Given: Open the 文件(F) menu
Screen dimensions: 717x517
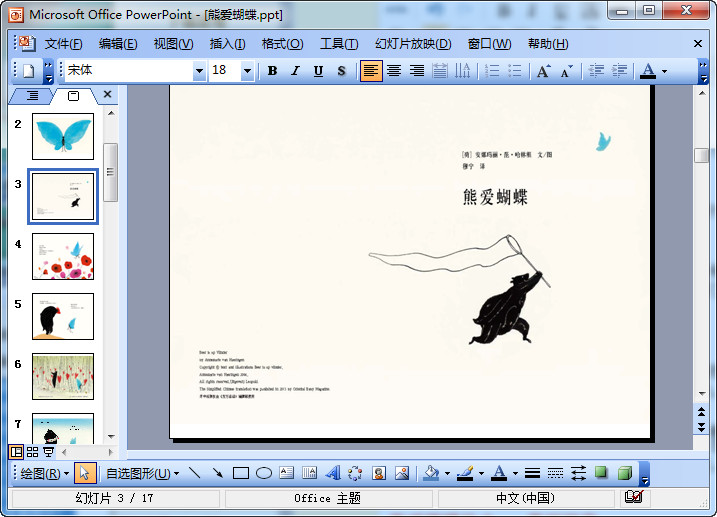Looking at the screenshot, I should point(63,44).
